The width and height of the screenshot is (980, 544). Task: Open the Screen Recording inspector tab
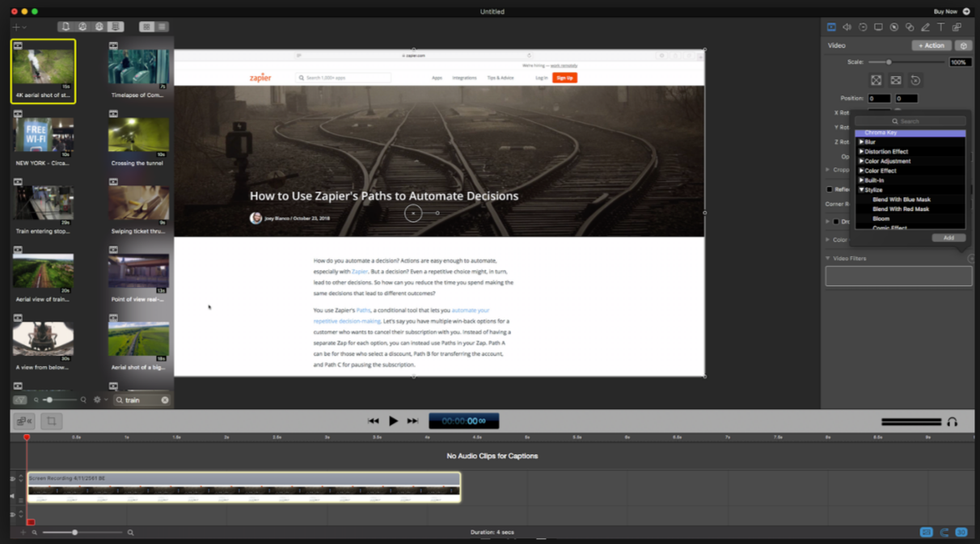pyautogui.click(x=878, y=27)
